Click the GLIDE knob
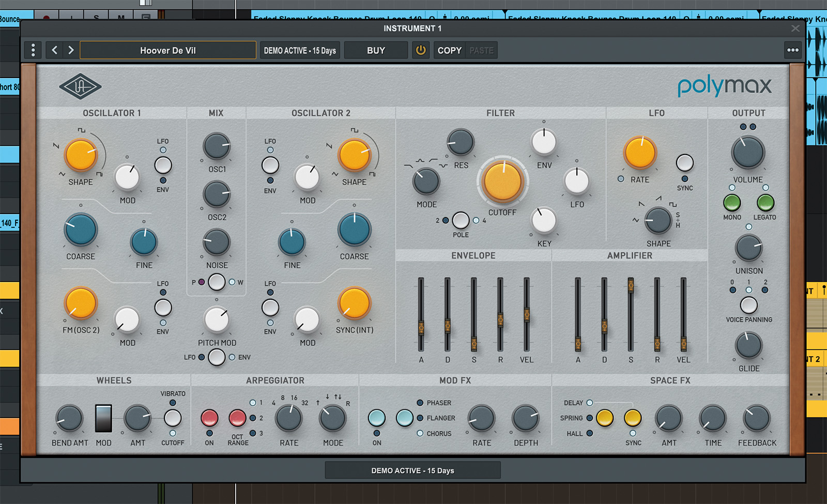827x504 pixels. pos(748,345)
